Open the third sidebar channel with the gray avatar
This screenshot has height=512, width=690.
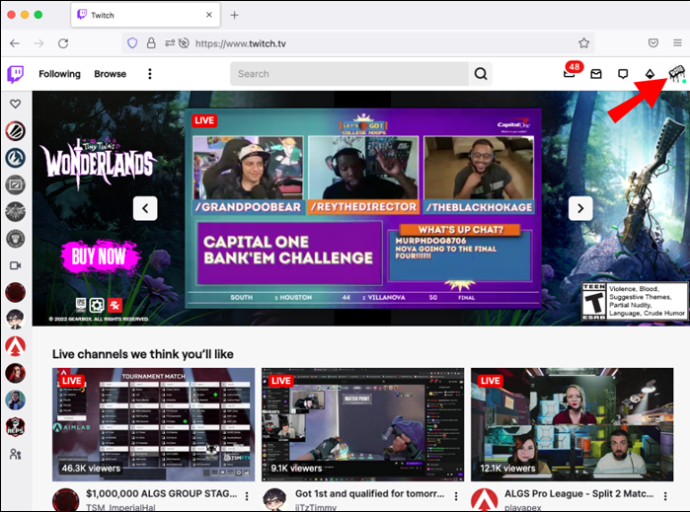click(15, 185)
